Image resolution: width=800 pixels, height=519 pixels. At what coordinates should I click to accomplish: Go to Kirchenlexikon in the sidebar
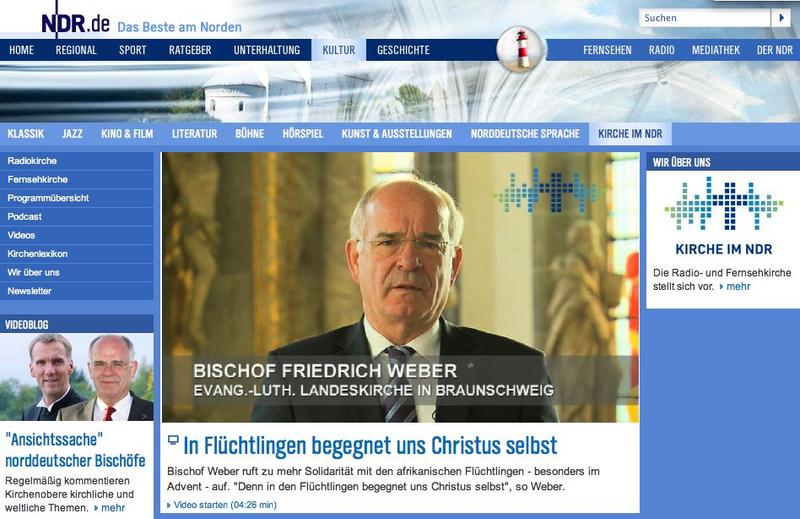pos(36,254)
